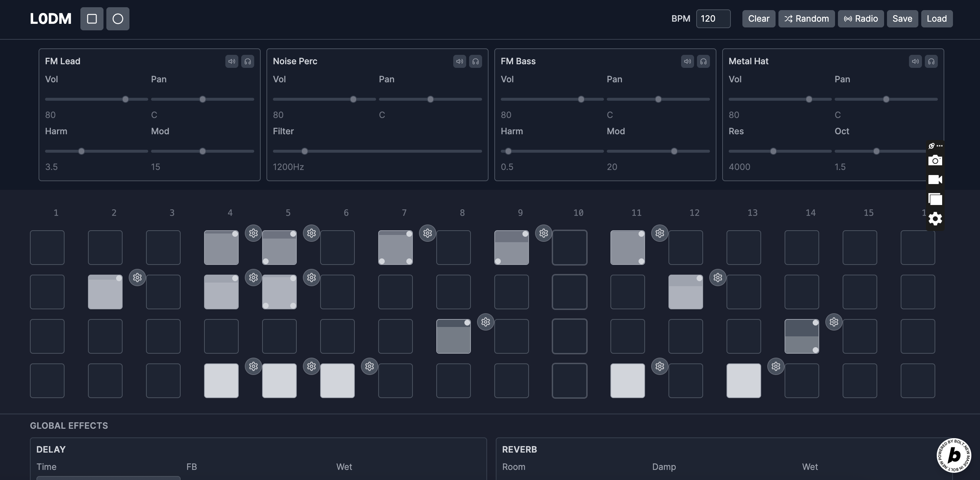This screenshot has width=980, height=480.
Task: Mute the FM Lead track
Action: coord(232,61)
